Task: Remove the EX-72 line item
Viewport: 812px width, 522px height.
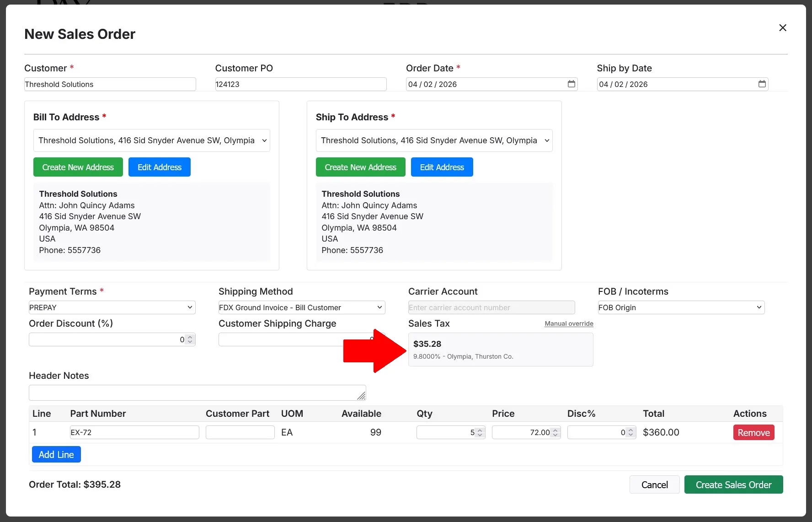Action: pyautogui.click(x=753, y=432)
